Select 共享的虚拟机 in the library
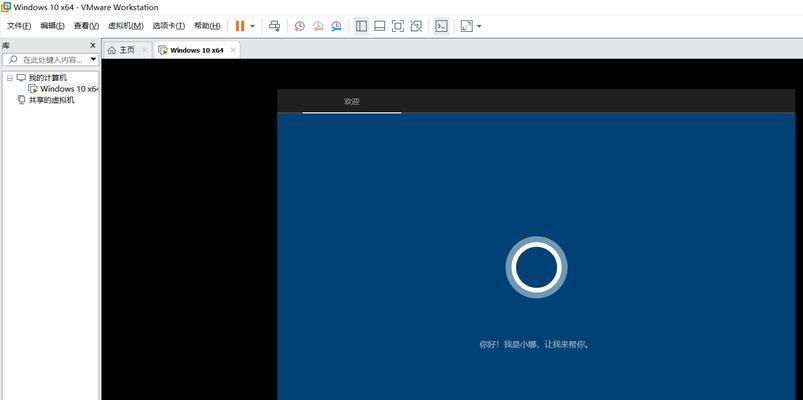 51,100
